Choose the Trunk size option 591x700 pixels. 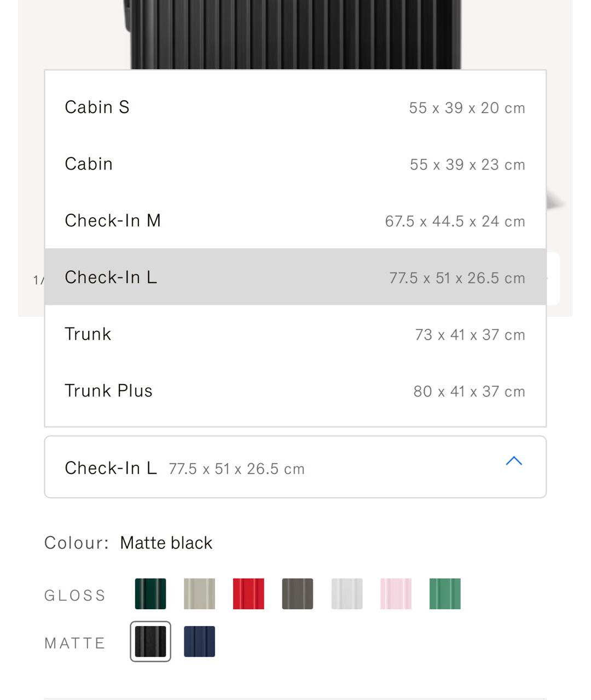click(295, 334)
